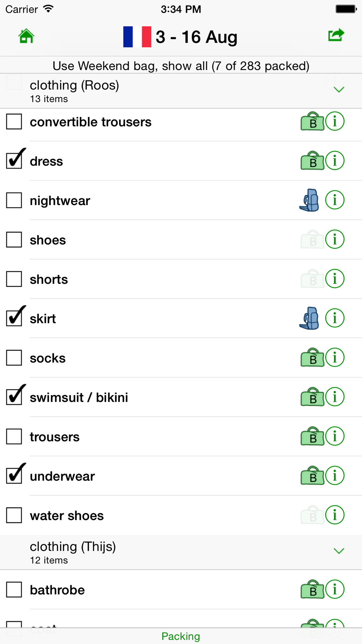Tap the 3 - 16 Aug trip title
362x644 pixels.
(x=197, y=37)
